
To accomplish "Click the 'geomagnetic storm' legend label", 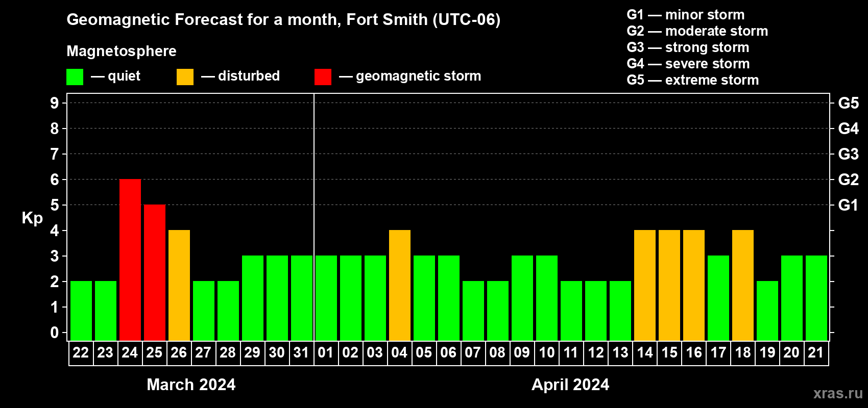I will pos(419,76).
